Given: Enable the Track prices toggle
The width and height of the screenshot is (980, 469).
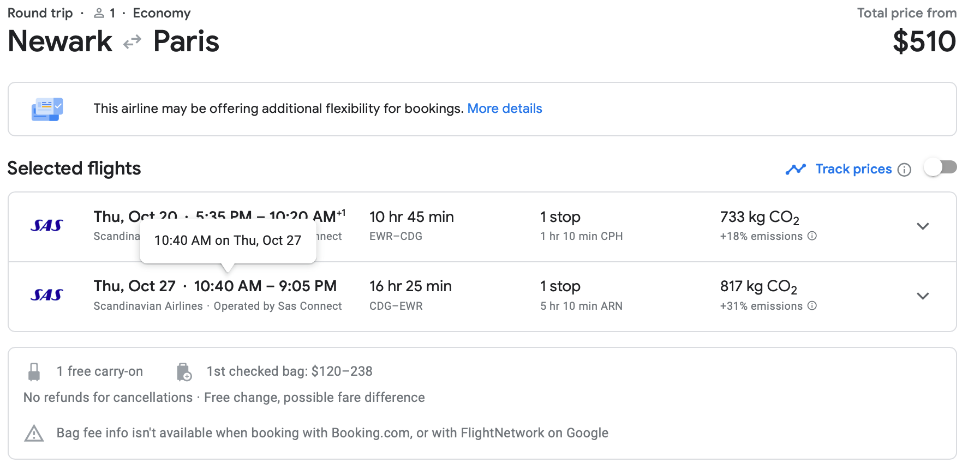Looking at the screenshot, I should pyautogui.click(x=940, y=167).
